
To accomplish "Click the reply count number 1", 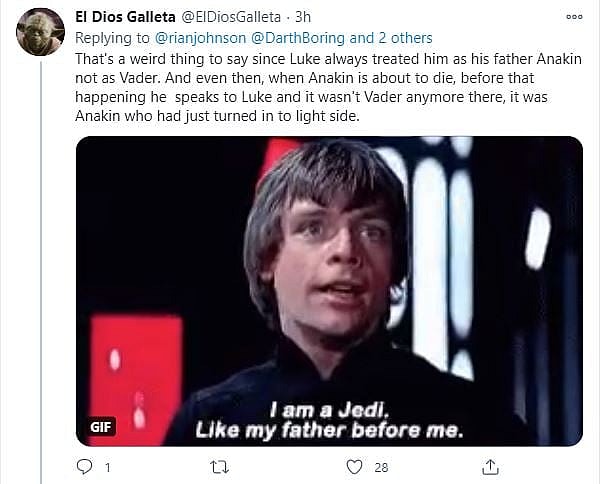I will coord(108,467).
